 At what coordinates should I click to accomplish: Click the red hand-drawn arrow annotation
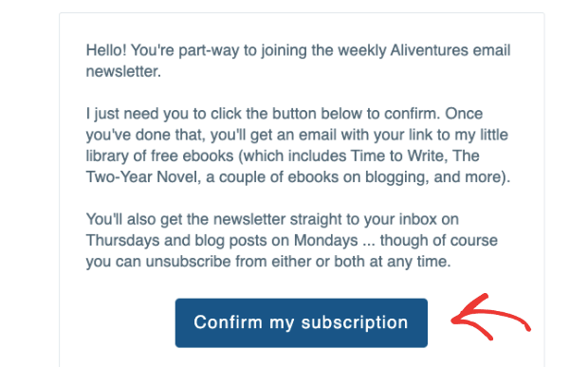point(490,317)
